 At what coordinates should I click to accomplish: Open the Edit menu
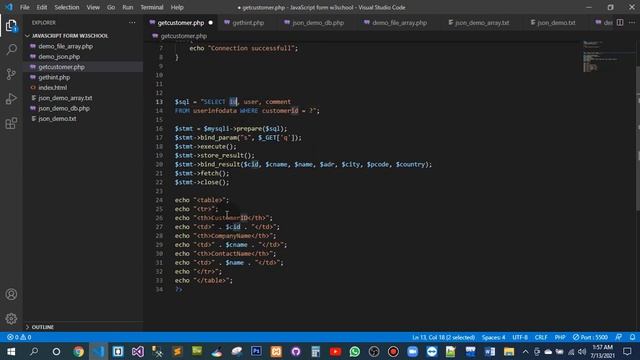pyautogui.click(x=42, y=7)
